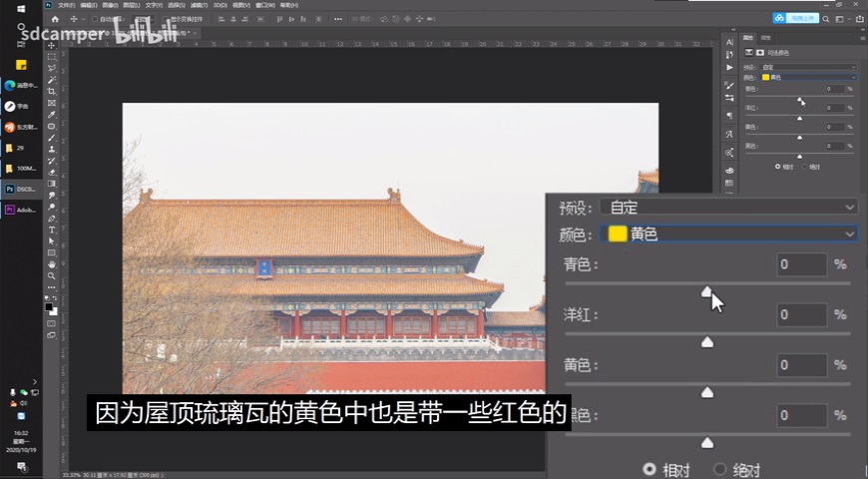The height and width of the screenshot is (479, 868).
Task: Toggle the Auto-Select checkbox in options bar
Action: (95, 19)
